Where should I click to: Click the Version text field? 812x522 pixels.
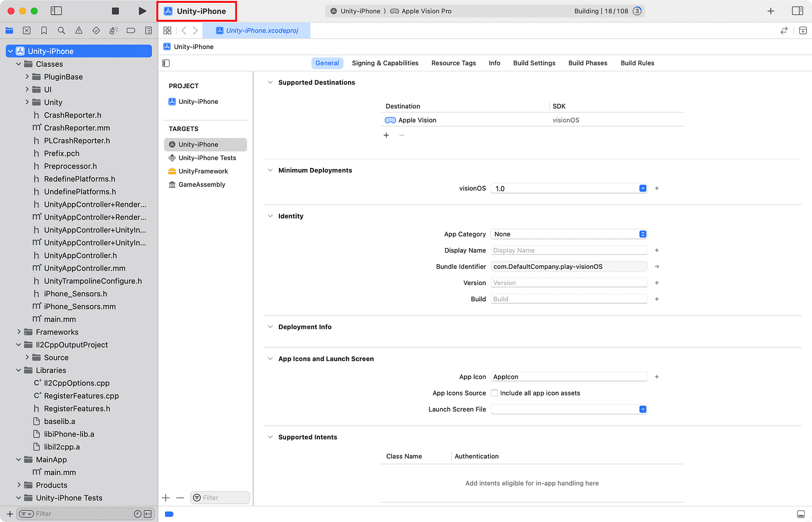[569, 283]
